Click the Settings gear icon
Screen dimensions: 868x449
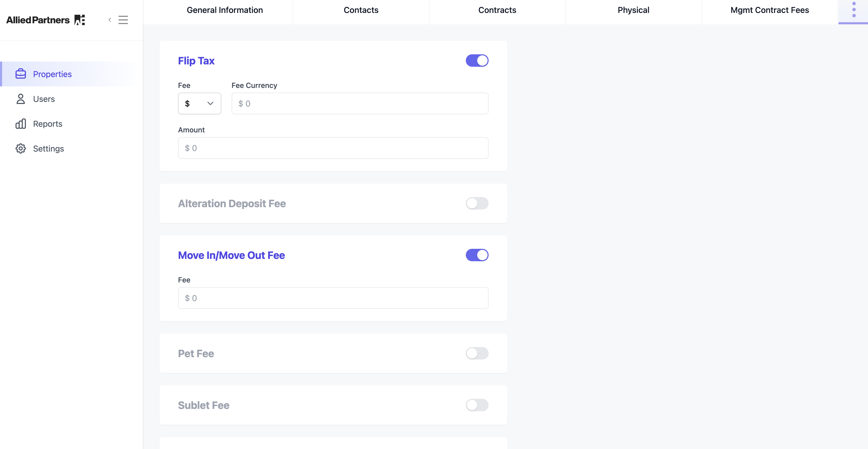click(20, 148)
